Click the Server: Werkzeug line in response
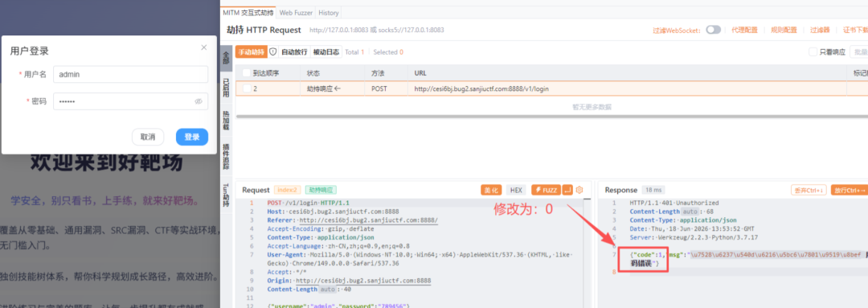This screenshot has height=308, width=868. click(694, 237)
